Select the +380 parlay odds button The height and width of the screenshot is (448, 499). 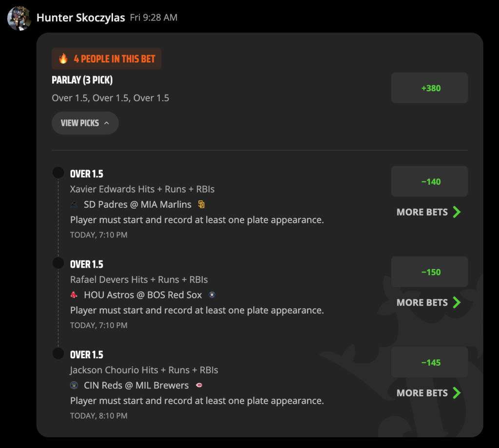429,88
